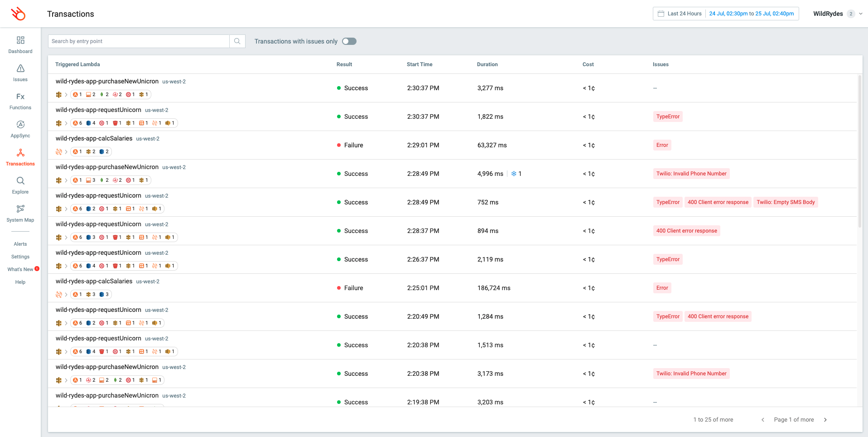This screenshot has height=437, width=868.
Task: Open 400 Client error response tag in the 894 ms row
Action: pos(687,231)
